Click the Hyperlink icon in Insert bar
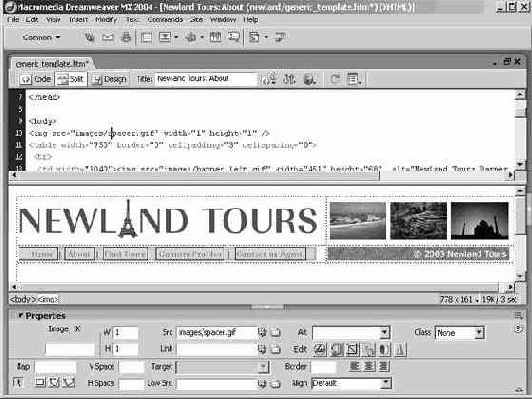The width and height of the screenshot is (532, 399). (x=90, y=37)
